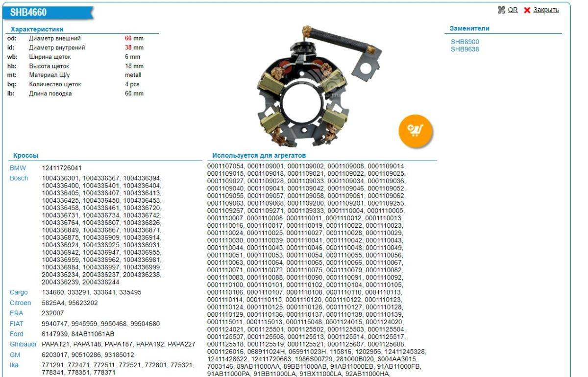Click the Заменители section header
Image resolution: width=588 pixels, height=377 pixels.
(469, 28)
